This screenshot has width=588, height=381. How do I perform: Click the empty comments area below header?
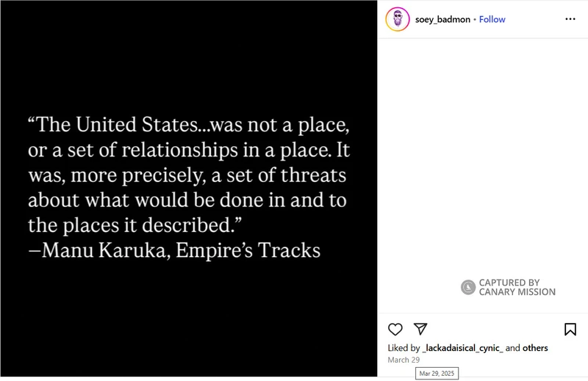483,147
